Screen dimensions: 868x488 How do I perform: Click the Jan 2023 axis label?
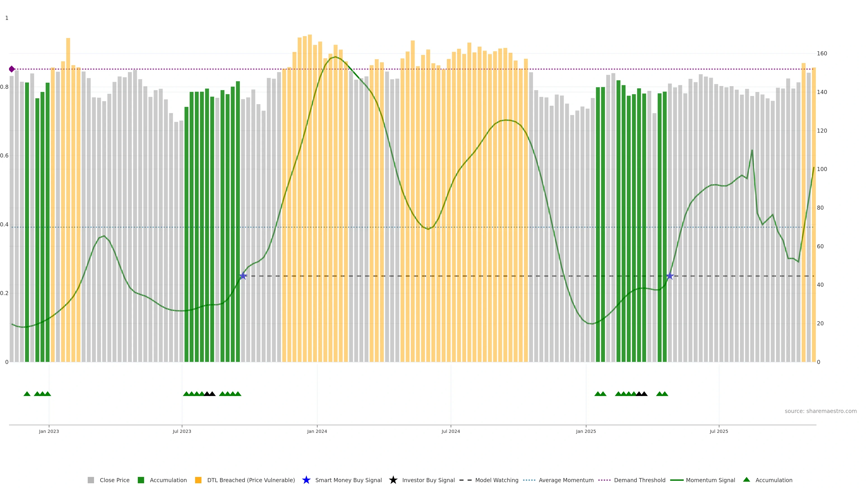pos(49,431)
